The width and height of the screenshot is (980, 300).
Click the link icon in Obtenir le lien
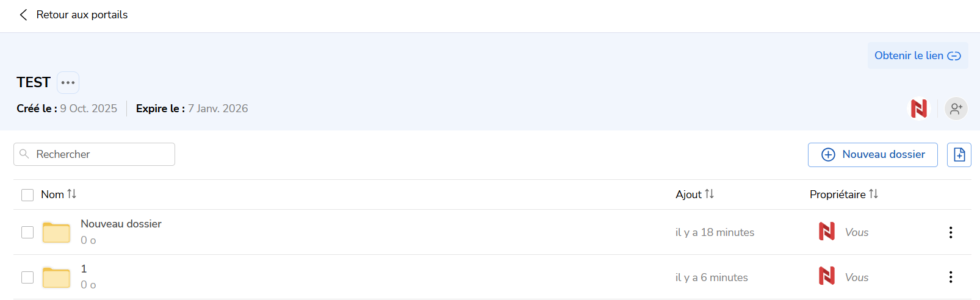[x=954, y=56]
